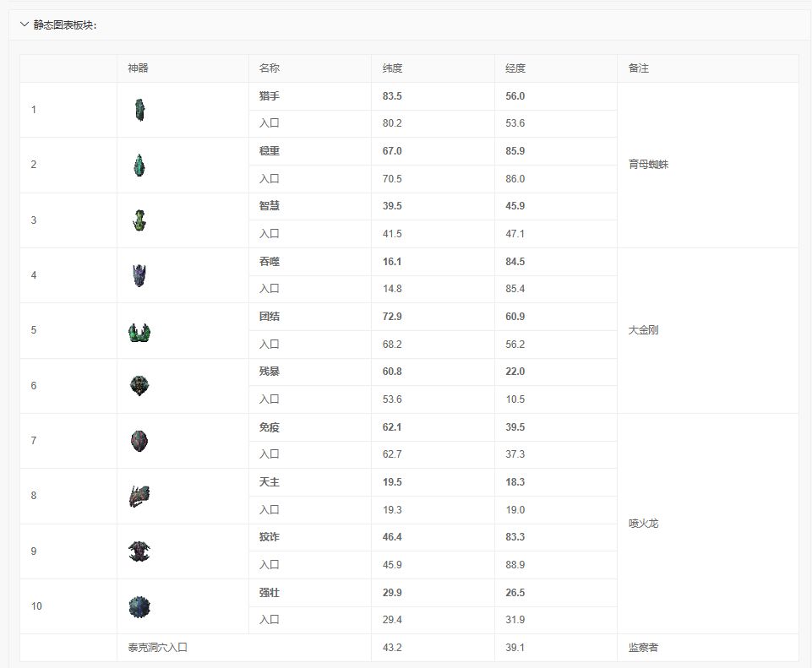This screenshot has width=812, height=668.
Task: Select the 强壮 name cell
Action: tap(310, 593)
